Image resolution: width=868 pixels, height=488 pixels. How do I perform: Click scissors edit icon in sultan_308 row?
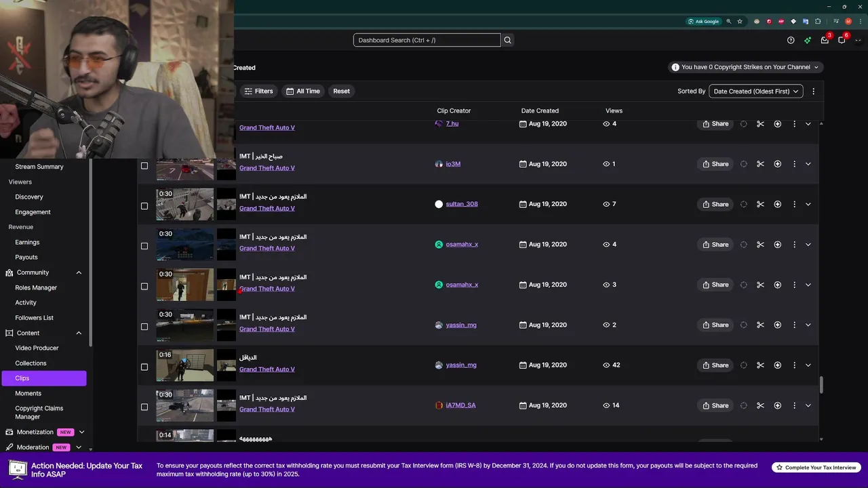click(x=760, y=204)
